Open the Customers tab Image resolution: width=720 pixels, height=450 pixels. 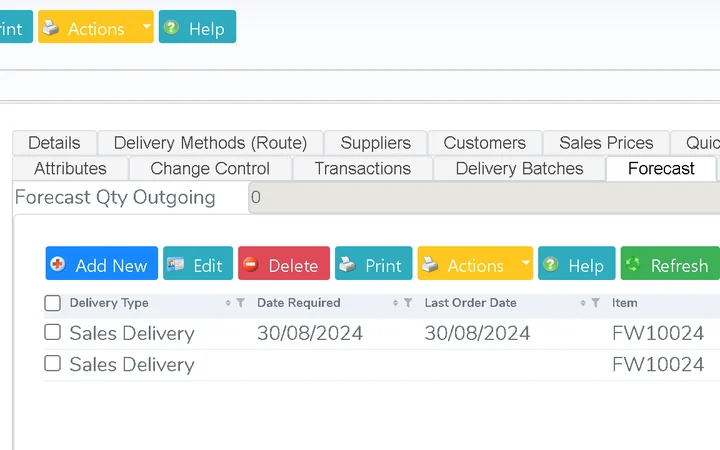pos(485,143)
